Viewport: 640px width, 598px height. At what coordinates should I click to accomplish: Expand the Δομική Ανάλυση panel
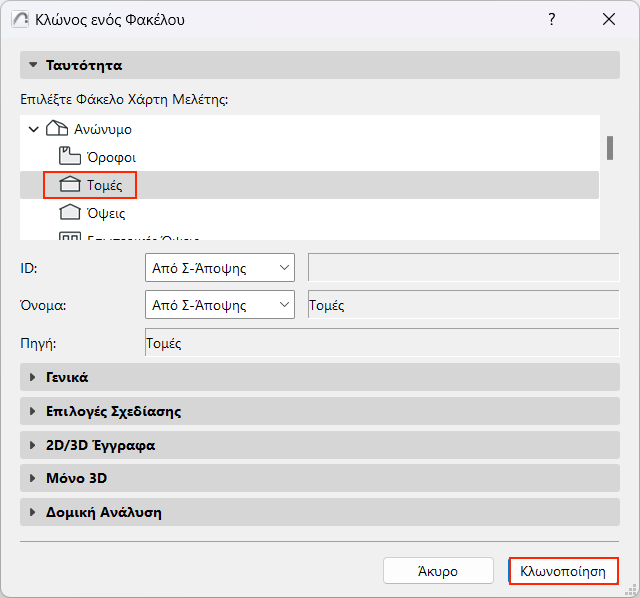point(33,512)
